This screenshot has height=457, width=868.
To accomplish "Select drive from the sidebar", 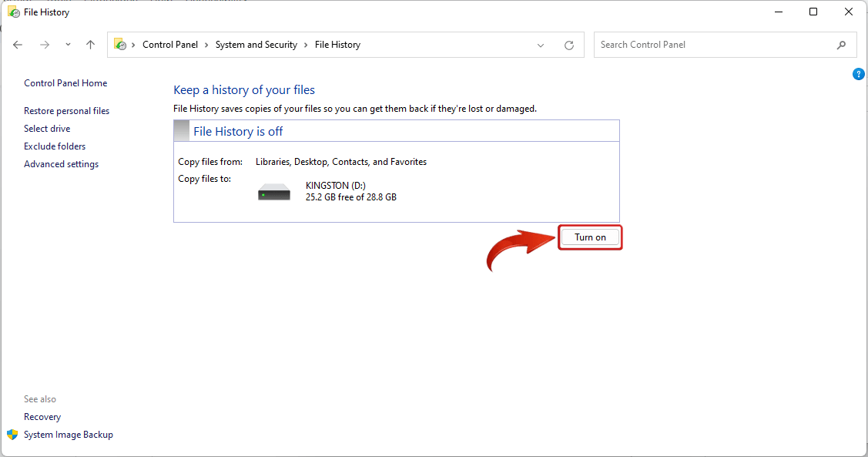I will pos(47,128).
